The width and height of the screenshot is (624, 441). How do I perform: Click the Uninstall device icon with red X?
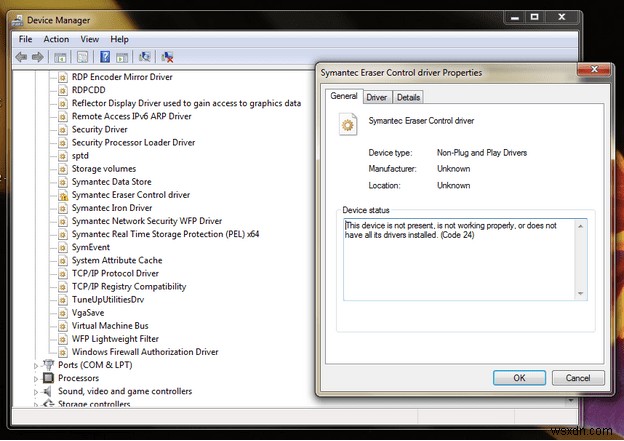167,57
